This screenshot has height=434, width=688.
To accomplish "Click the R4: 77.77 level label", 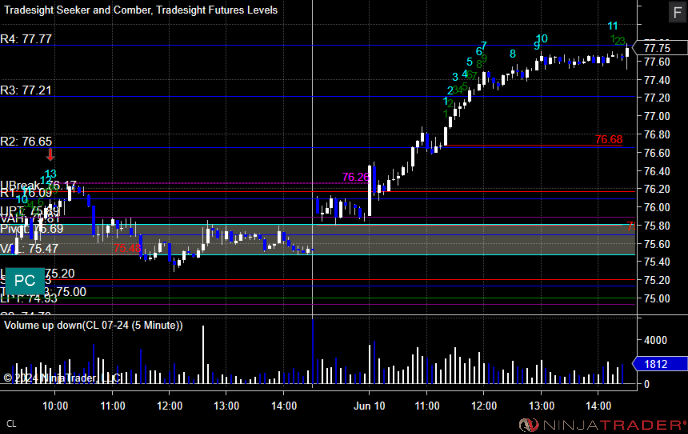I will coord(26,39).
